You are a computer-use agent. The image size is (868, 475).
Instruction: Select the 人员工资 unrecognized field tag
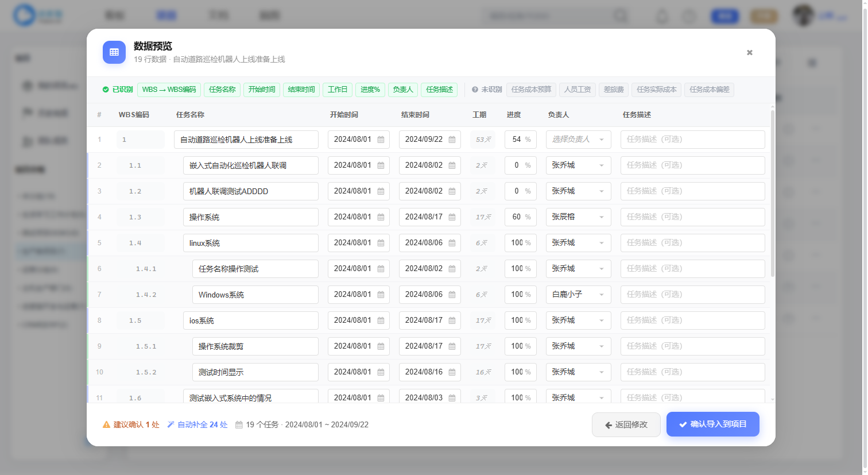point(578,90)
